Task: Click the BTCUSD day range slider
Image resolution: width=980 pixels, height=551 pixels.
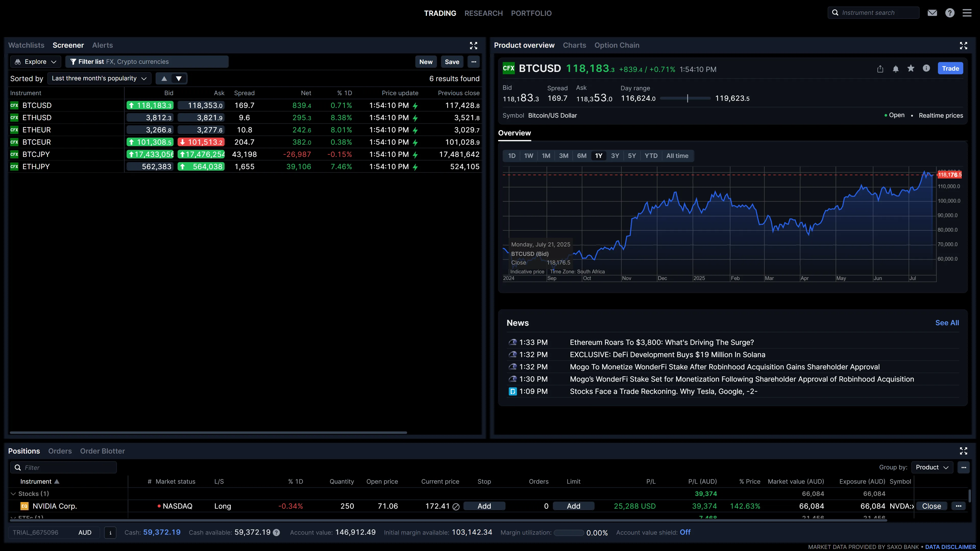Action: tap(685, 98)
